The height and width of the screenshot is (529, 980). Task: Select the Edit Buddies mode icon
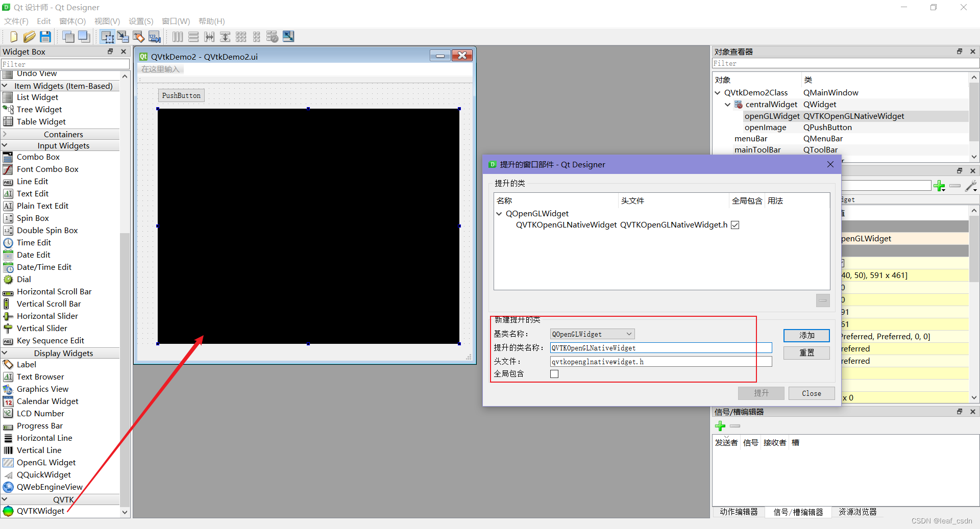point(138,37)
